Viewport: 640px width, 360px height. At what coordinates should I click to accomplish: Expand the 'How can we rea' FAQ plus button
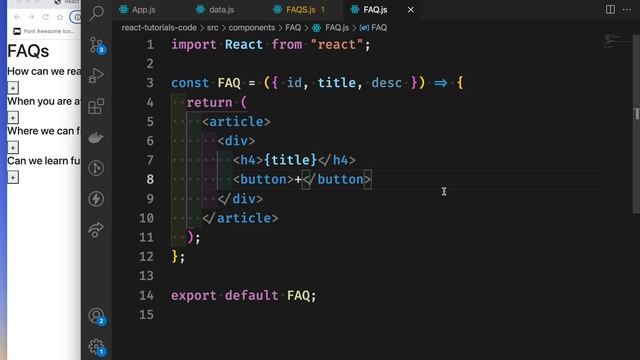(x=13, y=88)
